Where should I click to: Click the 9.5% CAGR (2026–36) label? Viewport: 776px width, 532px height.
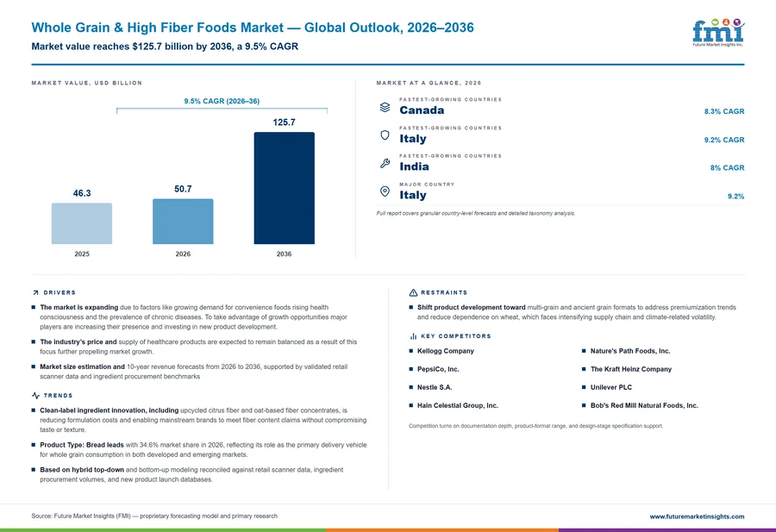click(222, 101)
